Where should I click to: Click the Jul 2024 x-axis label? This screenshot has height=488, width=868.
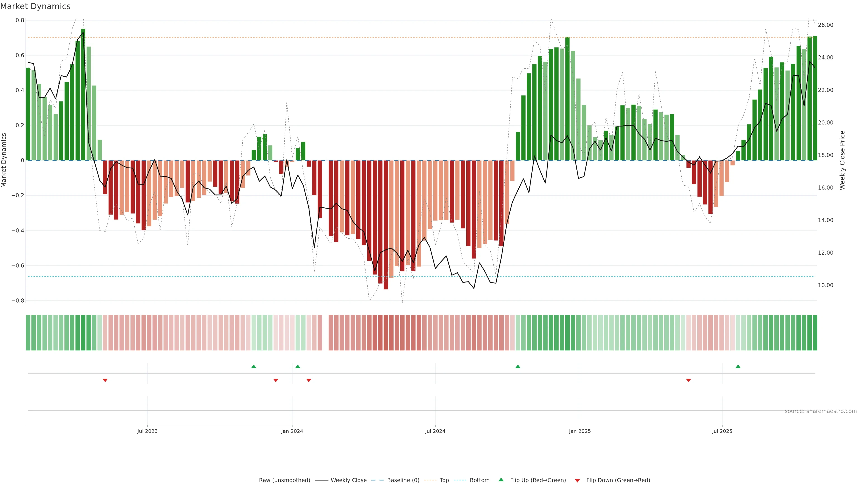coord(435,431)
